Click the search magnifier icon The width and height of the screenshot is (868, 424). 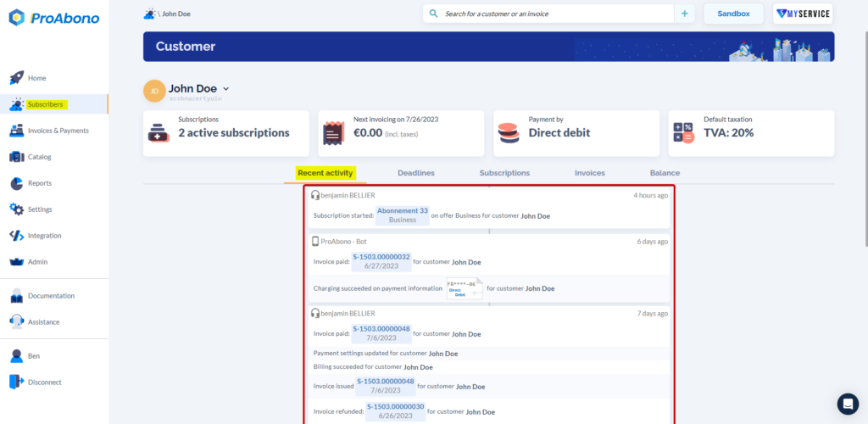(433, 14)
